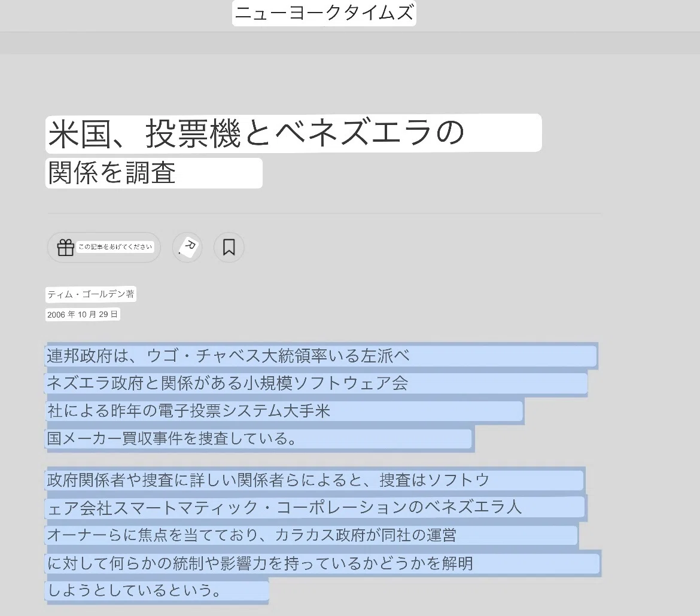
Task: Click the date '2006 年 10 月 29 日'
Action: (x=83, y=314)
